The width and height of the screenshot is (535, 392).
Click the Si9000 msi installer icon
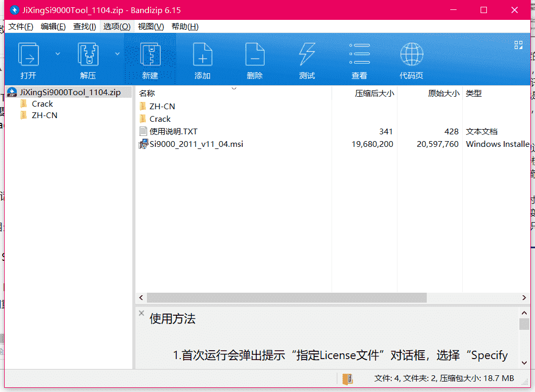pos(143,144)
